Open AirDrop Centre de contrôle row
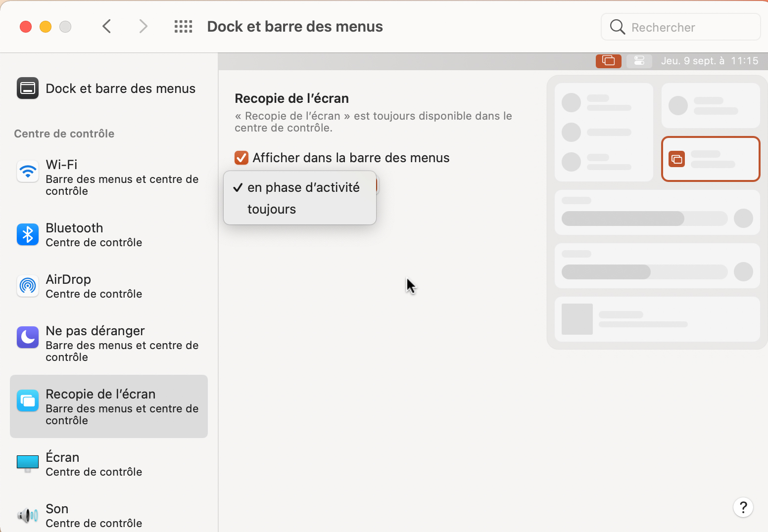The width and height of the screenshot is (768, 532). 109,286
